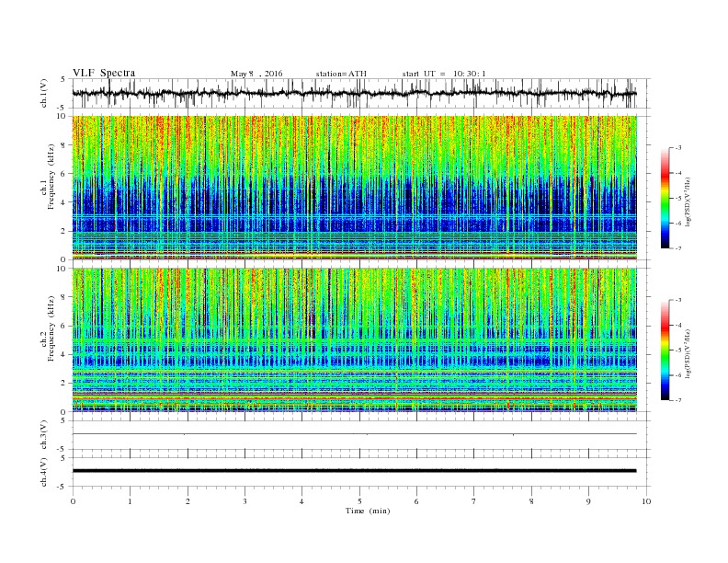Click the ch.2 color scale bar

pos(665,350)
